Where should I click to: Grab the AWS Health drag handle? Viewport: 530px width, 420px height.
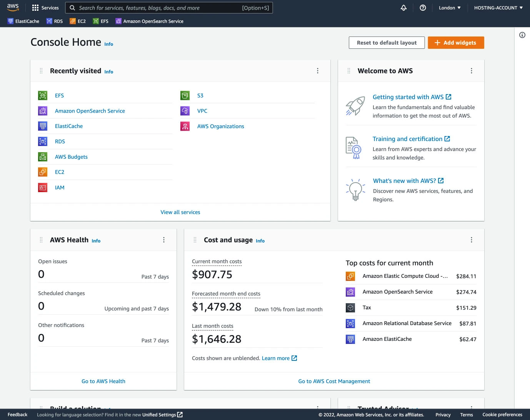point(41,240)
